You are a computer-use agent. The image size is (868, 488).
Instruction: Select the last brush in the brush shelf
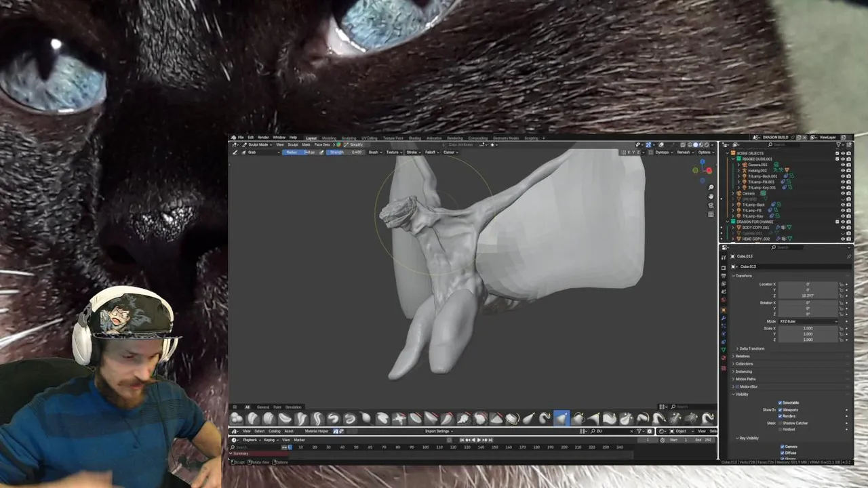pyautogui.click(x=708, y=418)
